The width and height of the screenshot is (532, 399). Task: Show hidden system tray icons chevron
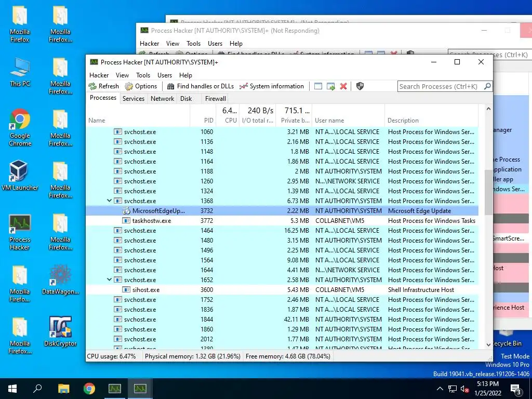pos(440,389)
